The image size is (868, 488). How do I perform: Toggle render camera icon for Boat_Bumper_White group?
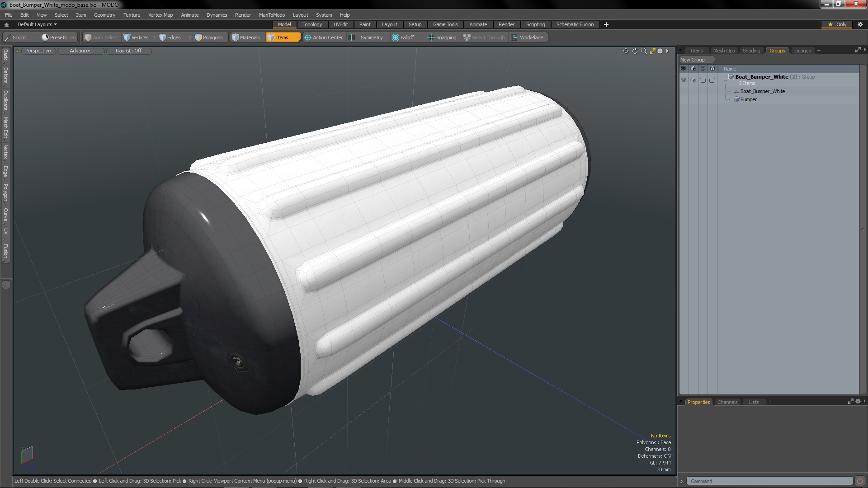click(x=693, y=80)
